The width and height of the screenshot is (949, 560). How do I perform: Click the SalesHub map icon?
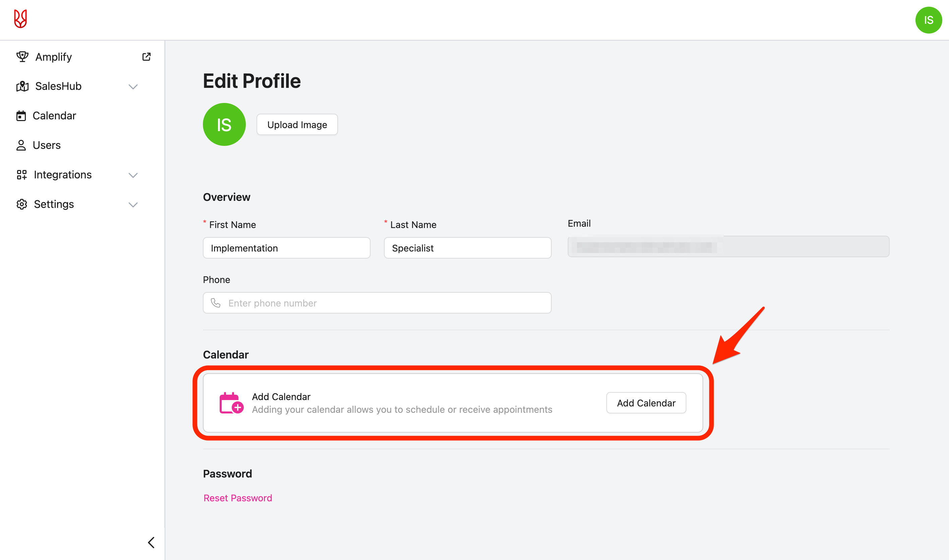[22, 87]
